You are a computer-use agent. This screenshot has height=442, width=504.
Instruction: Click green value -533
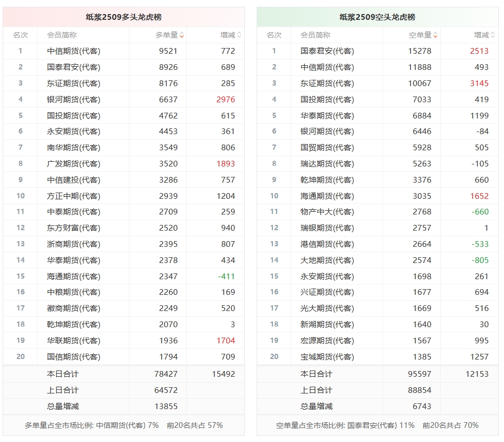tap(480, 244)
